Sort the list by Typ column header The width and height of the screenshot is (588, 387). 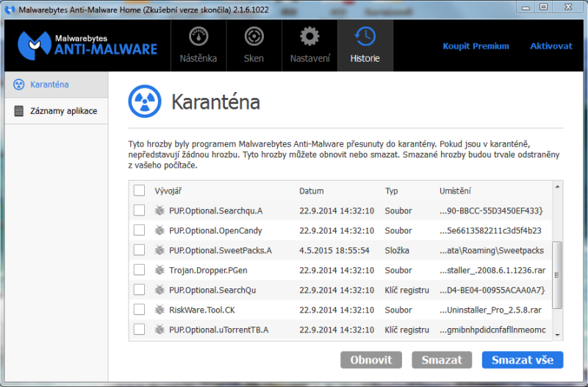point(391,191)
